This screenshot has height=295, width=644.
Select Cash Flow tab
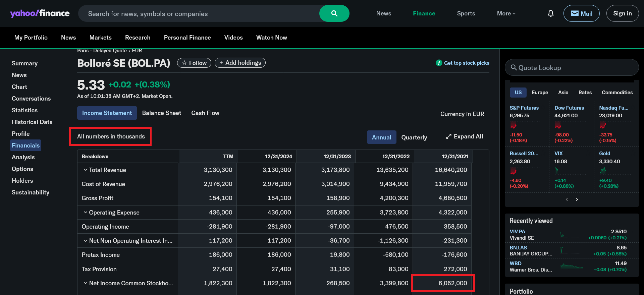(x=205, y=113)
